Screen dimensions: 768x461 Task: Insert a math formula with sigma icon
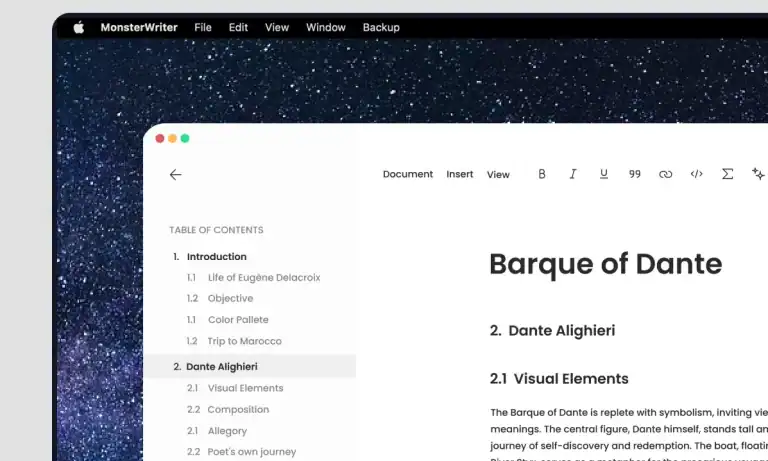click(727, 174)
